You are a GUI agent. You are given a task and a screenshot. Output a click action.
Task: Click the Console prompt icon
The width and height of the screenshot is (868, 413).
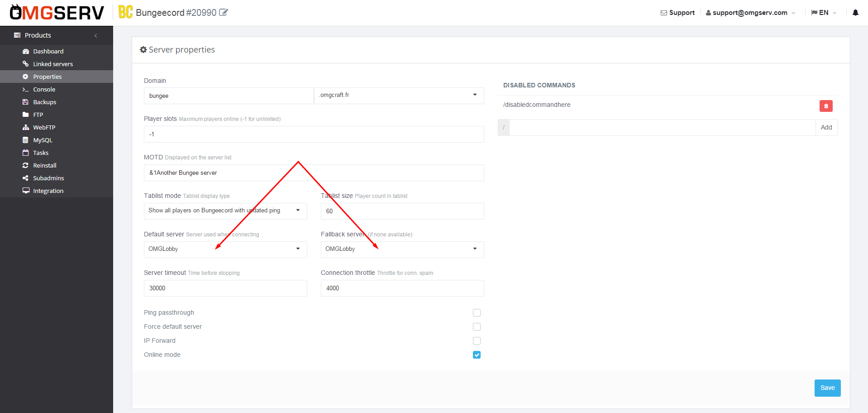click(x=26, y=89)
